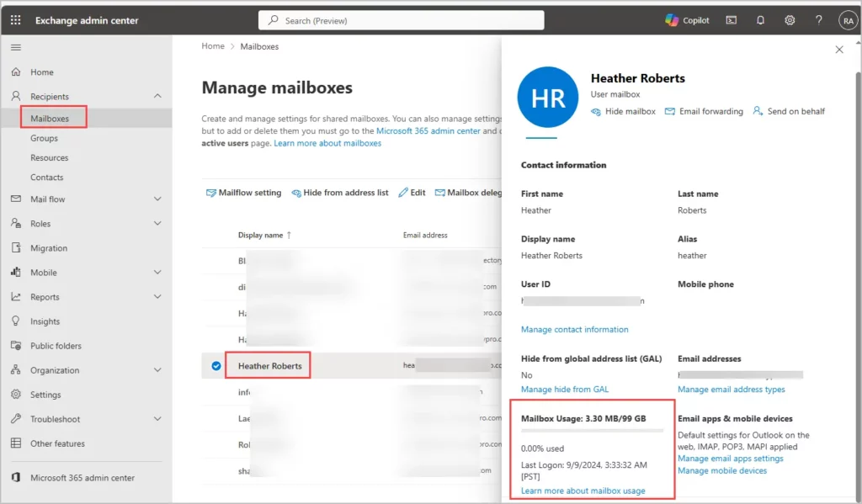Click the Insights lightbulb icon

point(16,321)
